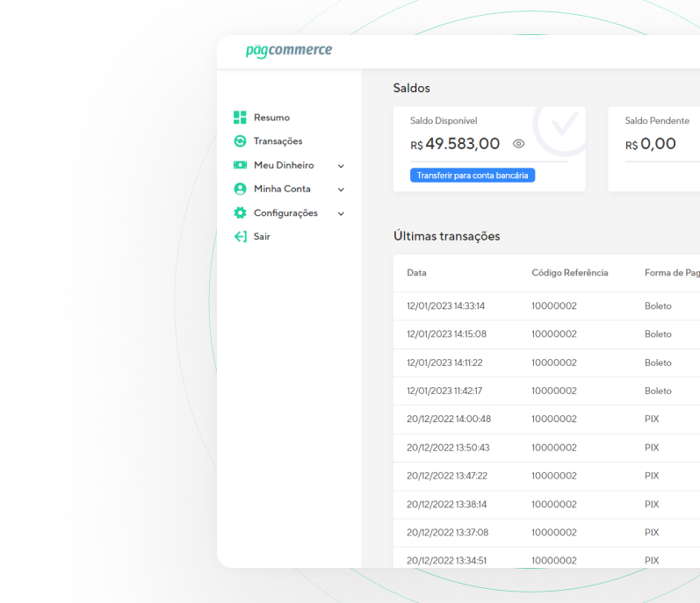Hide the available balance with eye icon

click(x=518, y=144)
